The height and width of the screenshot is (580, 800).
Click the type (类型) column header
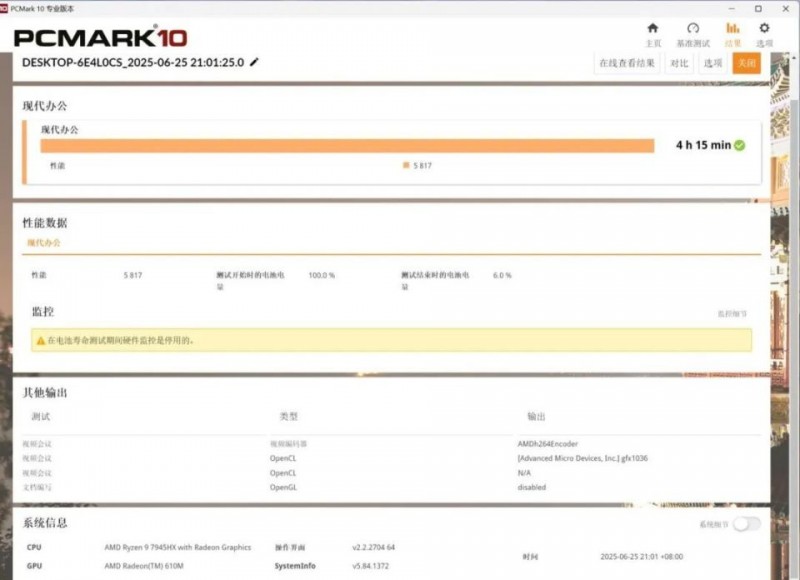click(289, 416)
